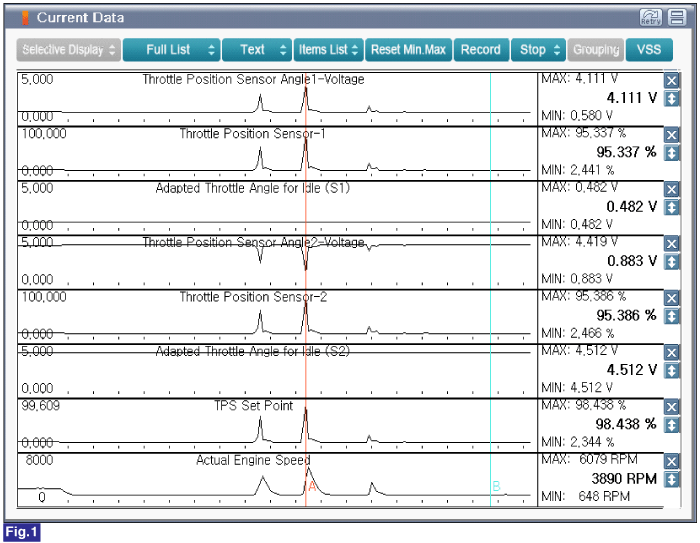Image resolution: width=700 pixels, height=543 pixels.
Task: Click the '98.438 %' current value
Action: click(x=626, y=424)
